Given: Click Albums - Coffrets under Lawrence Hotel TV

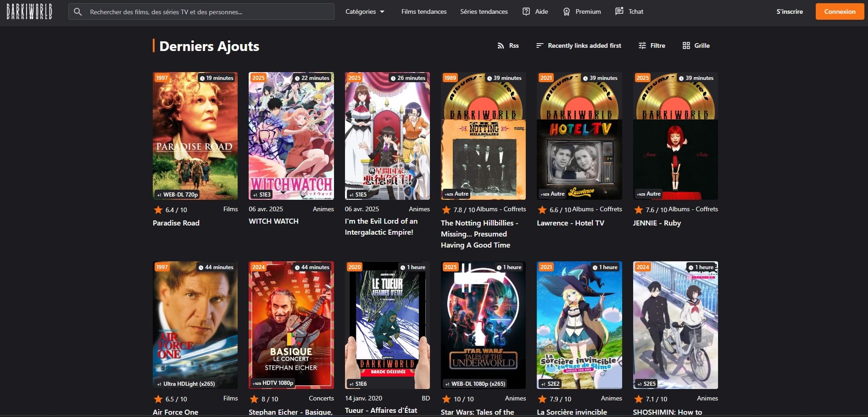Looking at the screenshot, I should [x=597, y=209].
